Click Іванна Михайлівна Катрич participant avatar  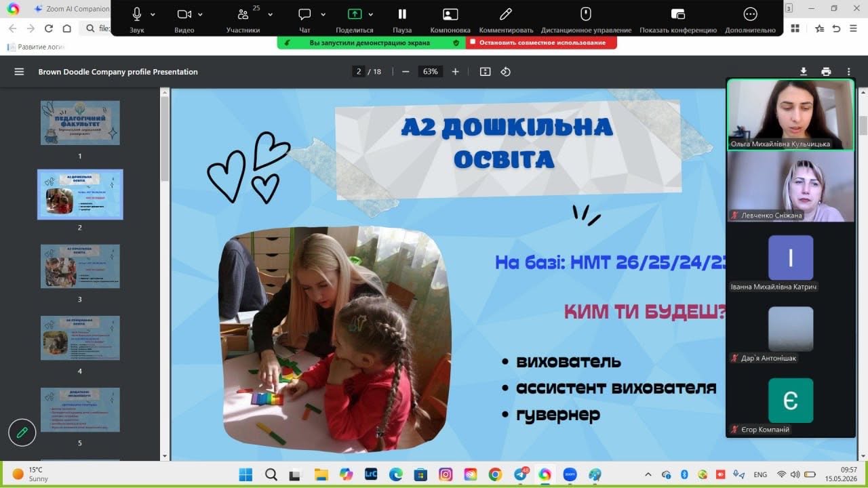tap(790, 258)
